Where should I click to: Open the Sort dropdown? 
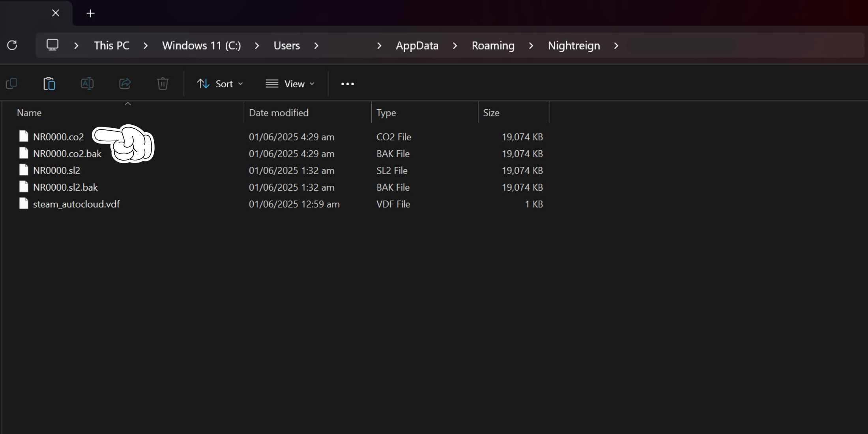[x=220, y=84]
